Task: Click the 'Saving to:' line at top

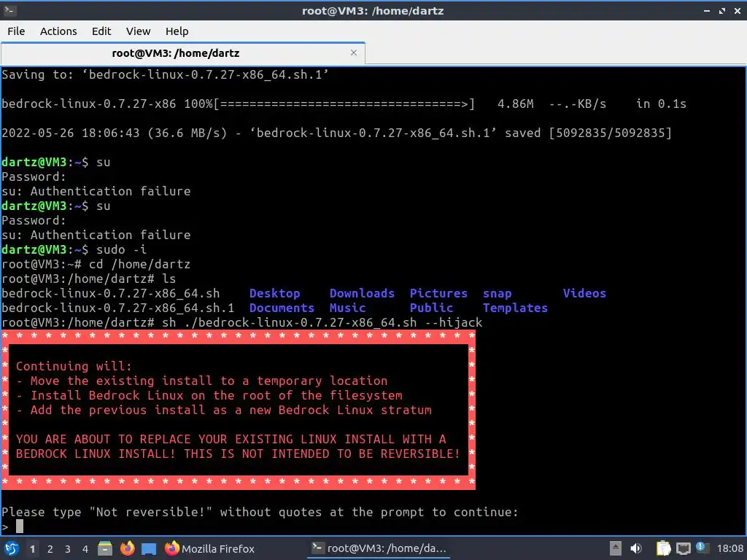Action: coord(165,74)
